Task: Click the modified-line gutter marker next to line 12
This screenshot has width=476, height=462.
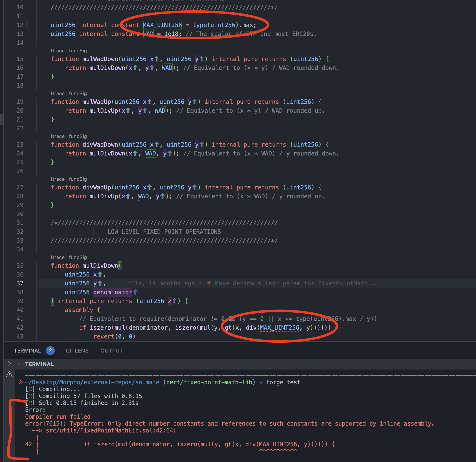Action: (x=27, y=25)
